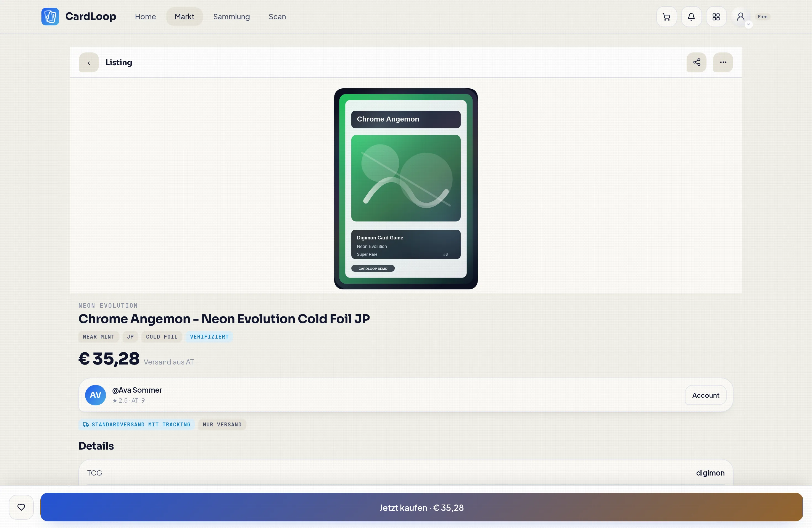Add listing to favorites with heart
812x528 pixels.
(21, 507)
